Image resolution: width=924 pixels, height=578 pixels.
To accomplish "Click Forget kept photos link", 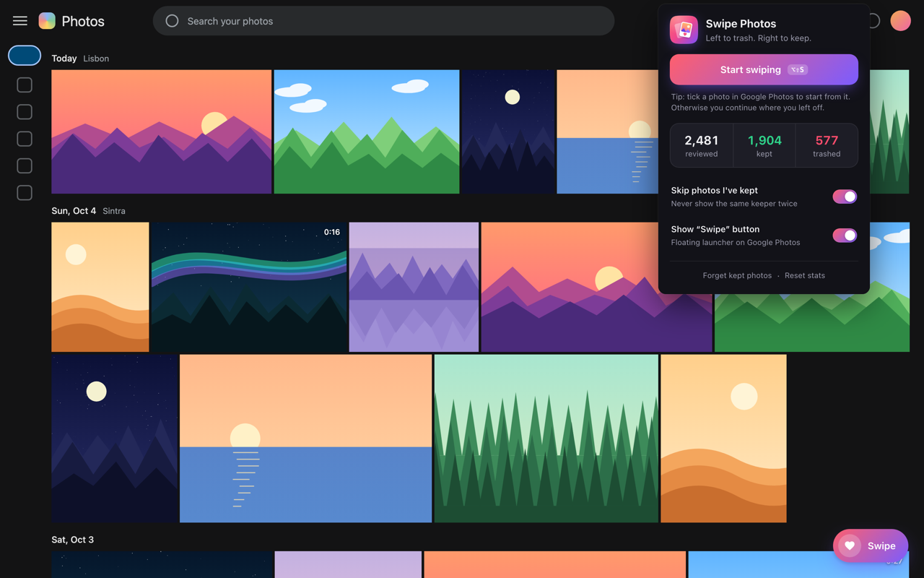I will [737, 275].
